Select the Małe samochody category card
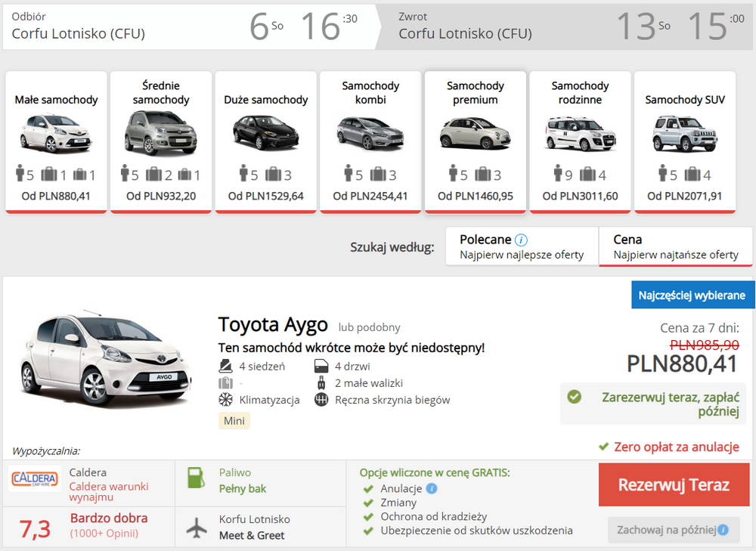756x551 pixels. point(56,142)
